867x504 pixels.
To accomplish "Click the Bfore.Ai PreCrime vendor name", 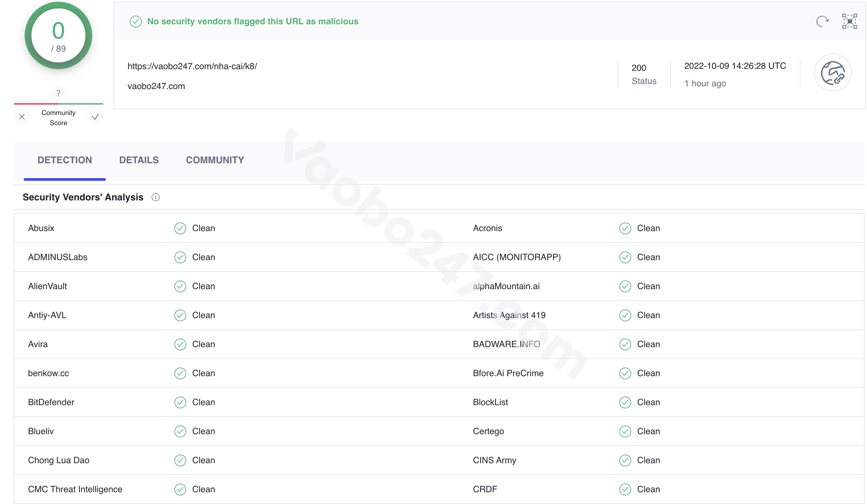I will [508, 373].
